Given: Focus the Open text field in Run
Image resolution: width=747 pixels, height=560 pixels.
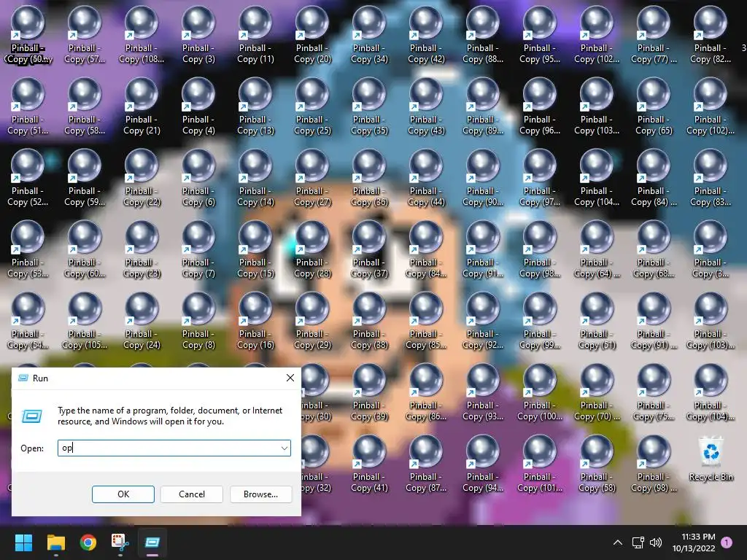Looking at the screenshot, I should (x=174, y=448).
